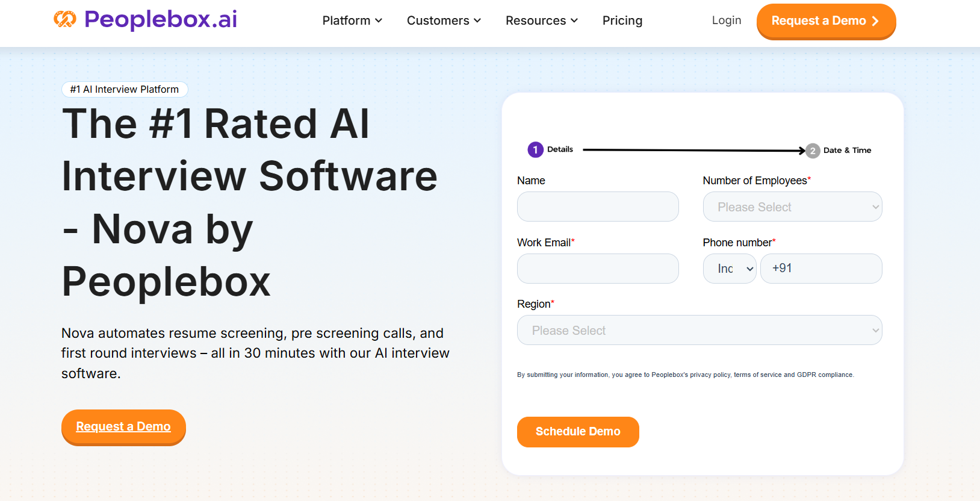Image resolution: width=980 pixels, height=501 pixels.
Task: Click the hero Request a Demo link
Action: [x=123, y=427]
